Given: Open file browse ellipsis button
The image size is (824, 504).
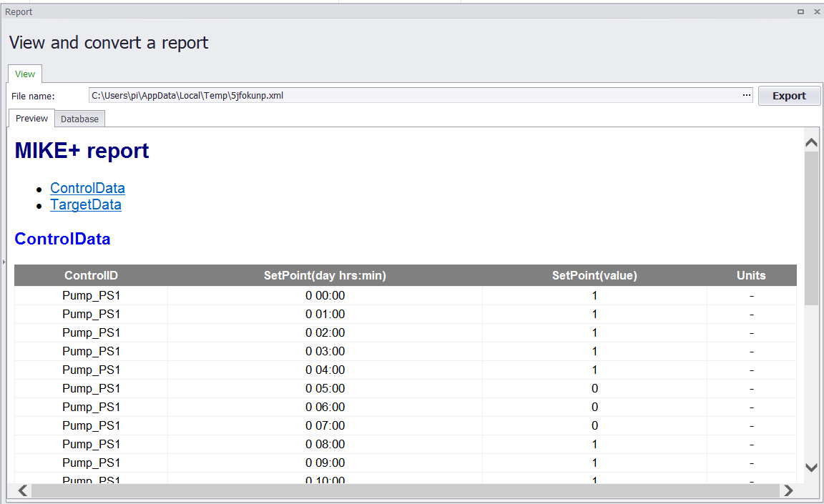Looking at the screenshot, I should coord(746,95).
